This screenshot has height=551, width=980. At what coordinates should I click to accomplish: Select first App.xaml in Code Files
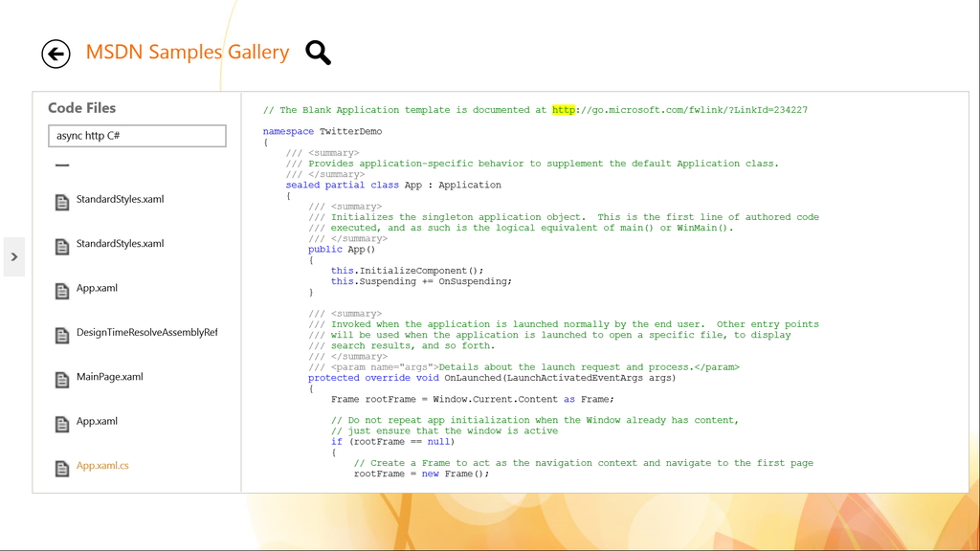97,288
